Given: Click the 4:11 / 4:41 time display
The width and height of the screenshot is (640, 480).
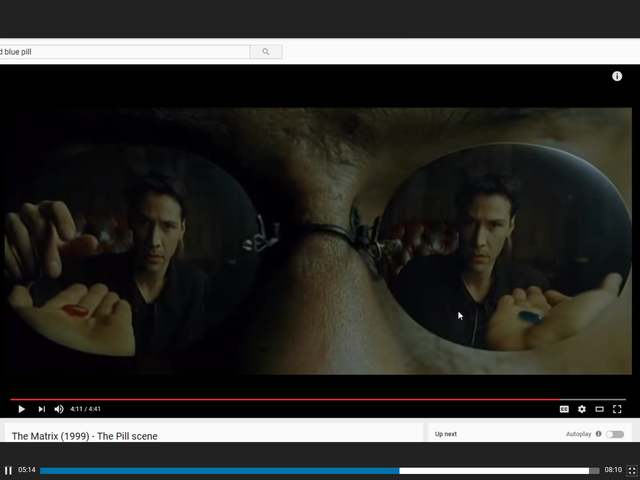Looking at the screenshot, I should [85, 409].
